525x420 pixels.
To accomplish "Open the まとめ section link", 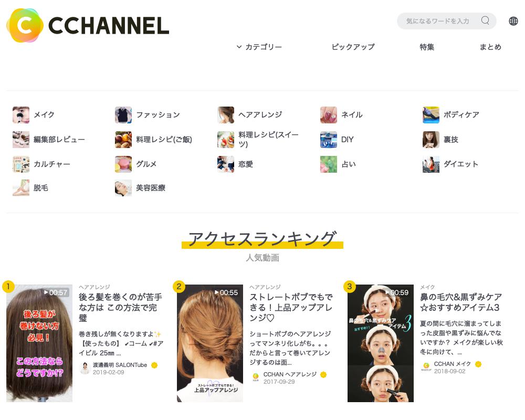I will [x=490, y=47].
